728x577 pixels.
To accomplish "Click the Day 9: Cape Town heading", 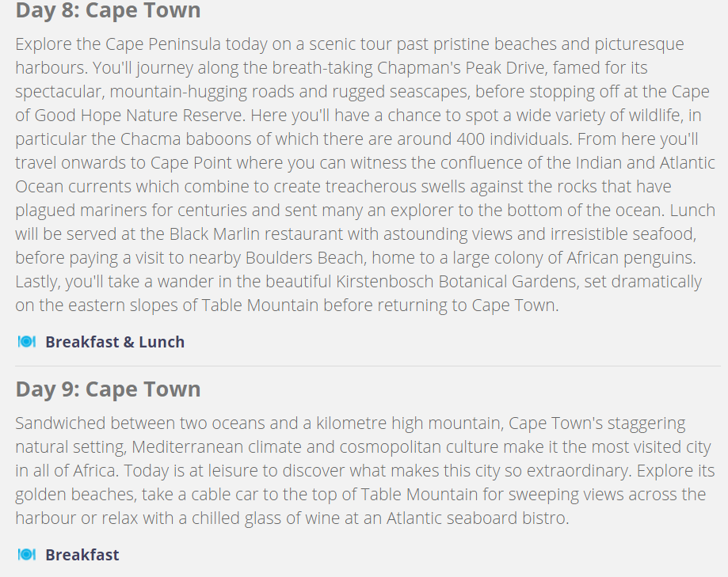I will tap(108, 389).
